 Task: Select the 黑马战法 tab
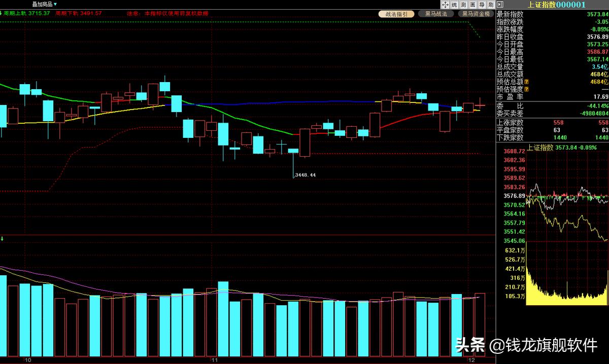pyautogui.click(x=436, y=14)
